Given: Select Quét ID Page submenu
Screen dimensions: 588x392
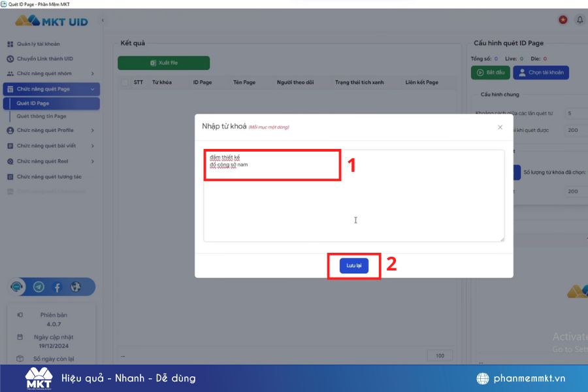Looking at the screenshot, I should 52,103.
